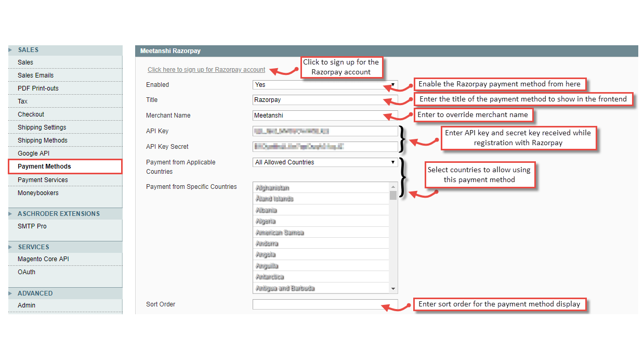Select American Samoa in the countries list
Screen dimensions: 644x359
click(x=321, y=233)
